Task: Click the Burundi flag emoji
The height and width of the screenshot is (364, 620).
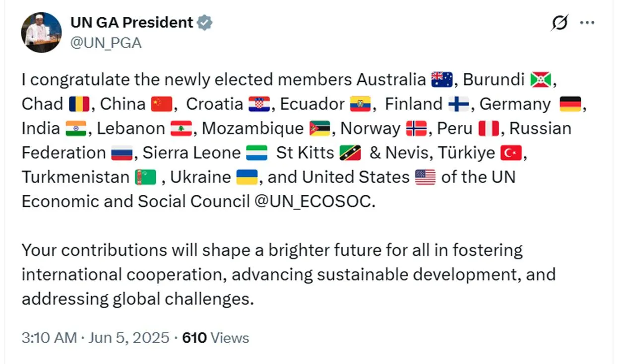Action: 540,80
